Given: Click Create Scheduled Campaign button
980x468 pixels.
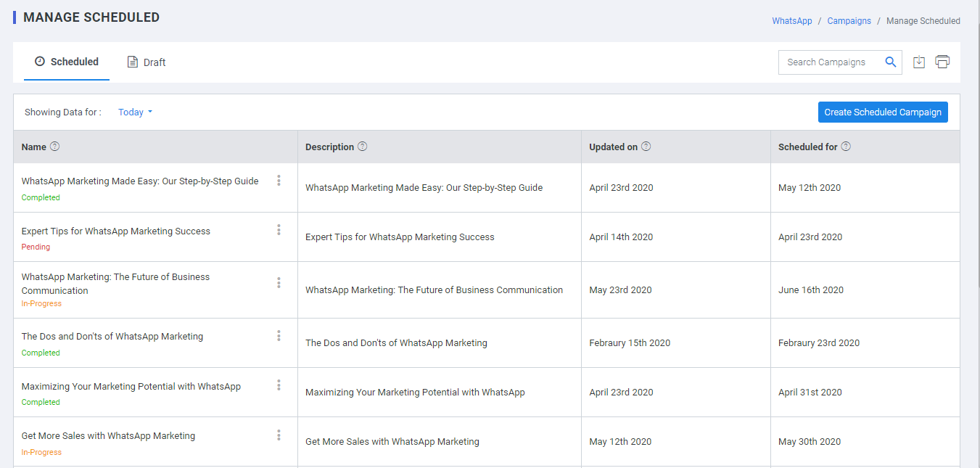Looking at the screenshot, I should point(883,112).
